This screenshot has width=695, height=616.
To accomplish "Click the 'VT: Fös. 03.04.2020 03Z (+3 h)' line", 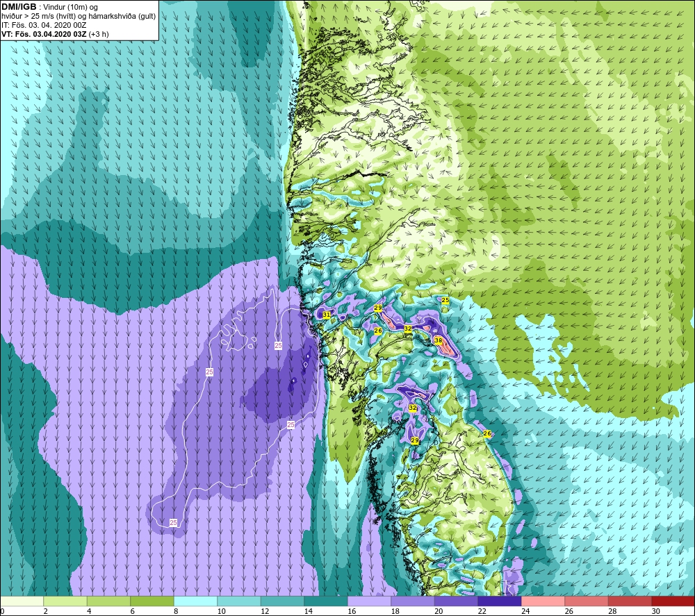I will pyautogui.click(x=55, y=34).
